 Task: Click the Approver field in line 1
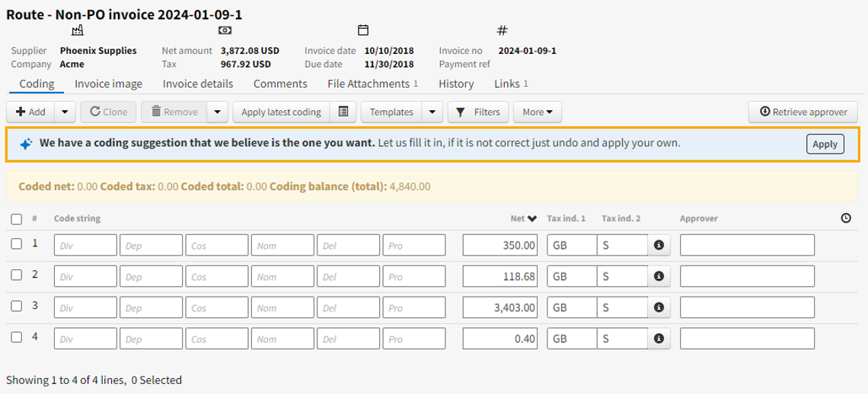(748, 245)
